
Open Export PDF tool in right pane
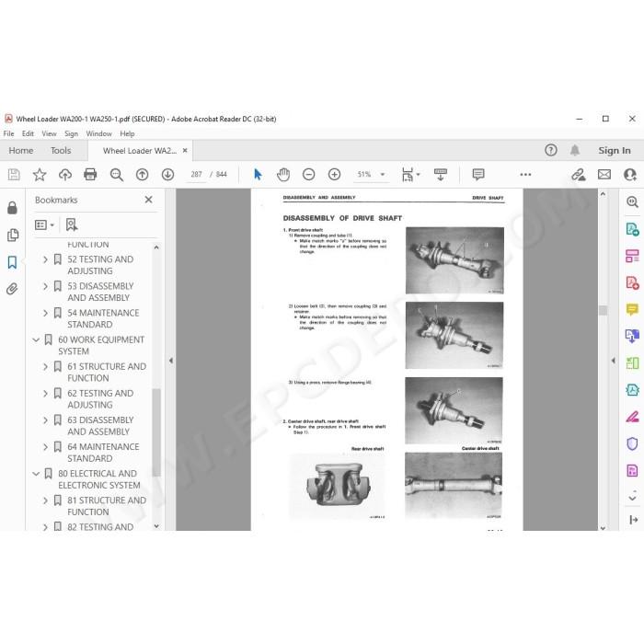click(x=632, y=229)
